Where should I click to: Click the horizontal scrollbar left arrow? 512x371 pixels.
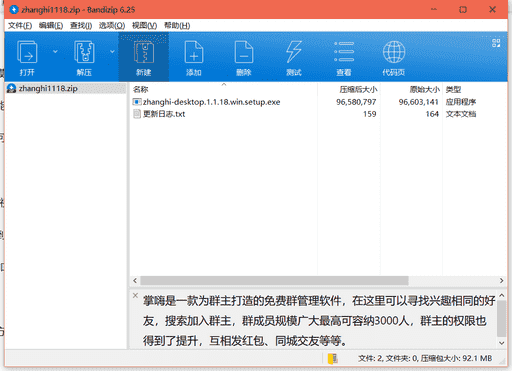click(x=135, y=281)
